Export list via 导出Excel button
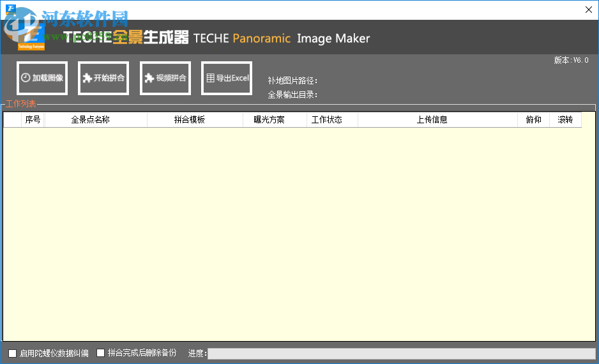599x364 pixels. point(227,78)
